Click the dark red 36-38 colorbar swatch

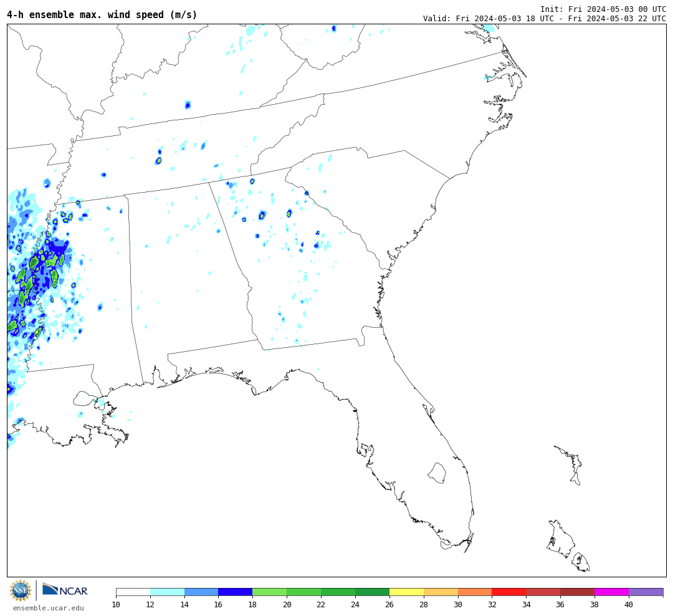click(x=577, y=592)
